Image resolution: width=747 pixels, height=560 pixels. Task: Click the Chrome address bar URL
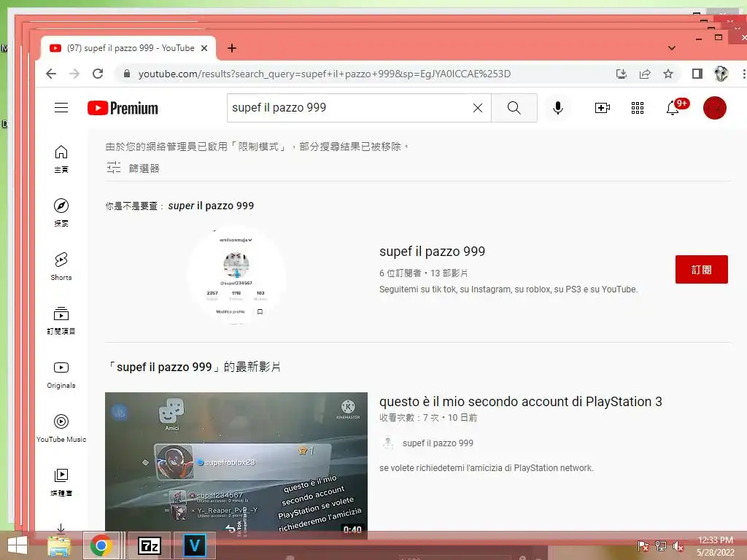tap(325, 74)
